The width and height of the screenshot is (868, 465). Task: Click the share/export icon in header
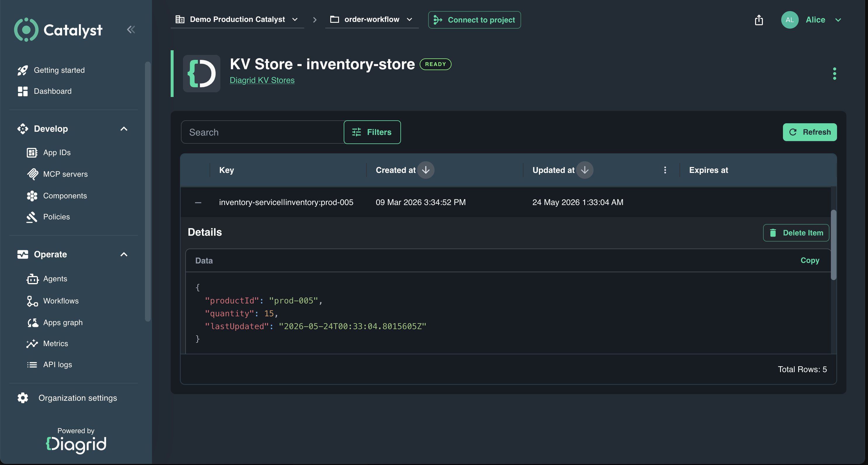click(759, 20)
